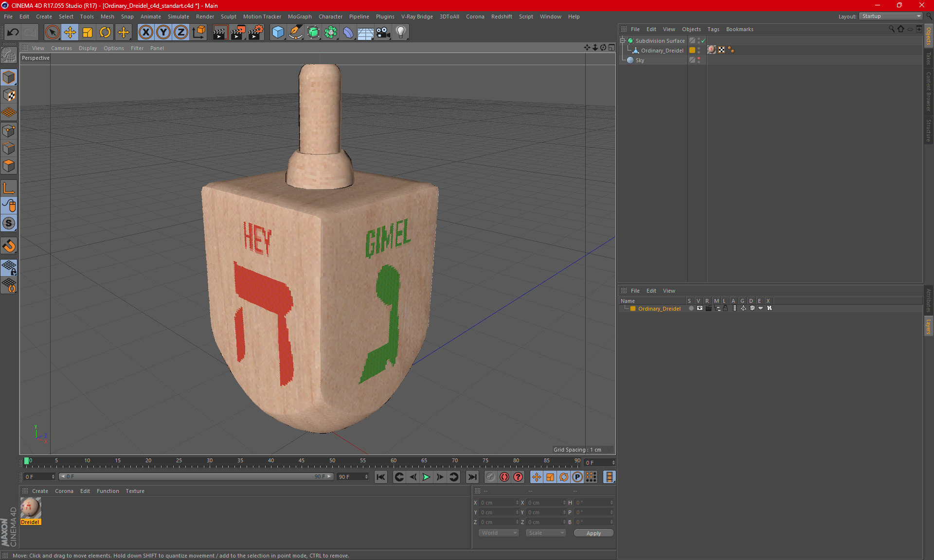Click the Apply button

pos(593,533)
